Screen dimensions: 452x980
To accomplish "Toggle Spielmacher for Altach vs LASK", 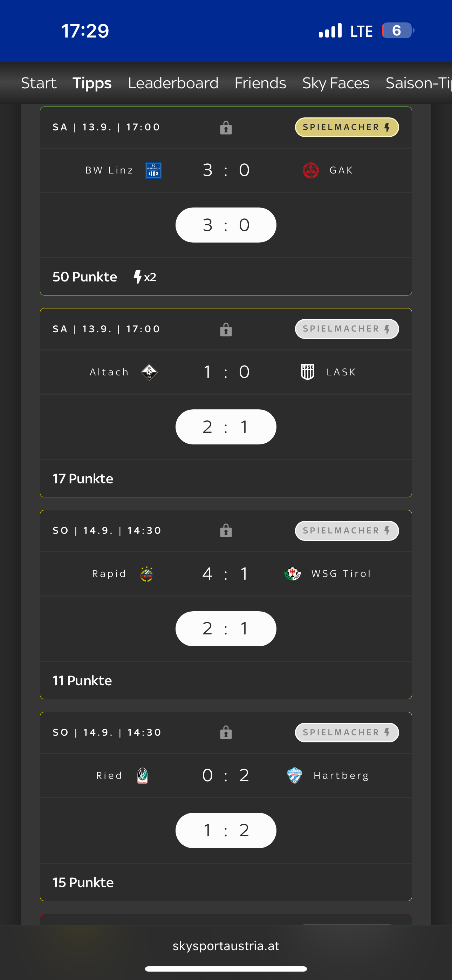I will click(x=347, y=329).
